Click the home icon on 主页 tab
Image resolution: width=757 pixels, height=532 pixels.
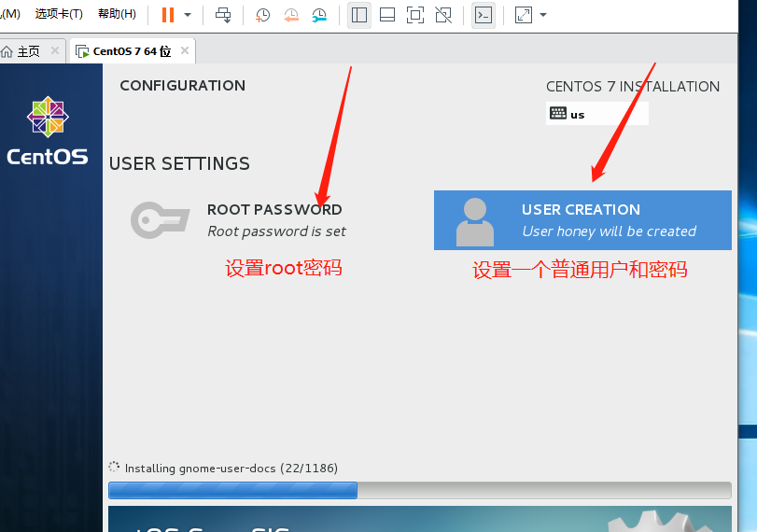[7, 51]
